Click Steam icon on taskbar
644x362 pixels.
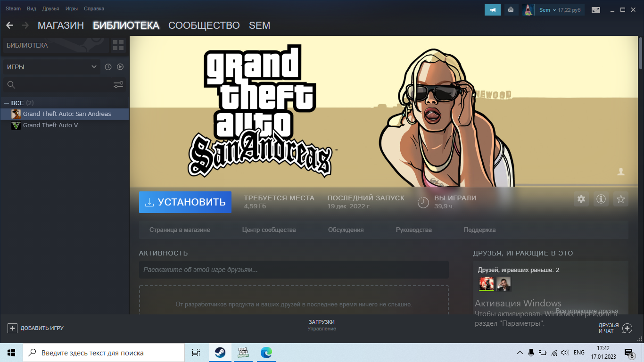click(220, 353)
